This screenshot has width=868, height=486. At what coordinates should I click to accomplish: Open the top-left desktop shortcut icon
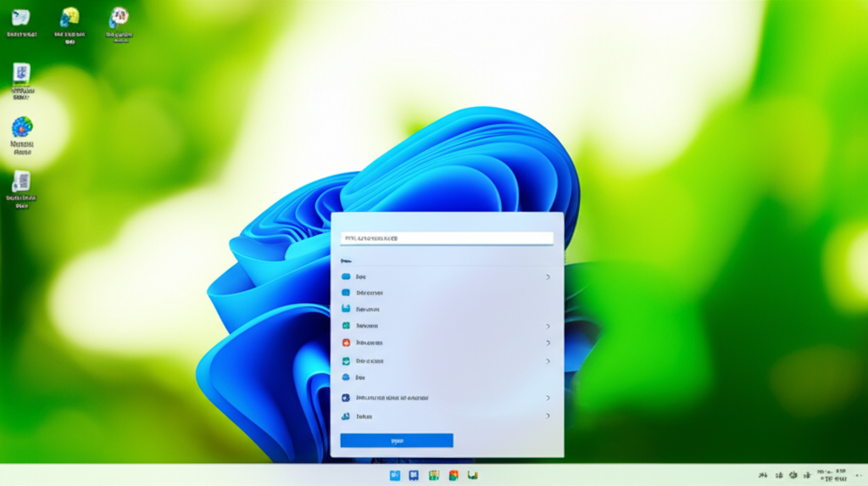pos(21,19)
